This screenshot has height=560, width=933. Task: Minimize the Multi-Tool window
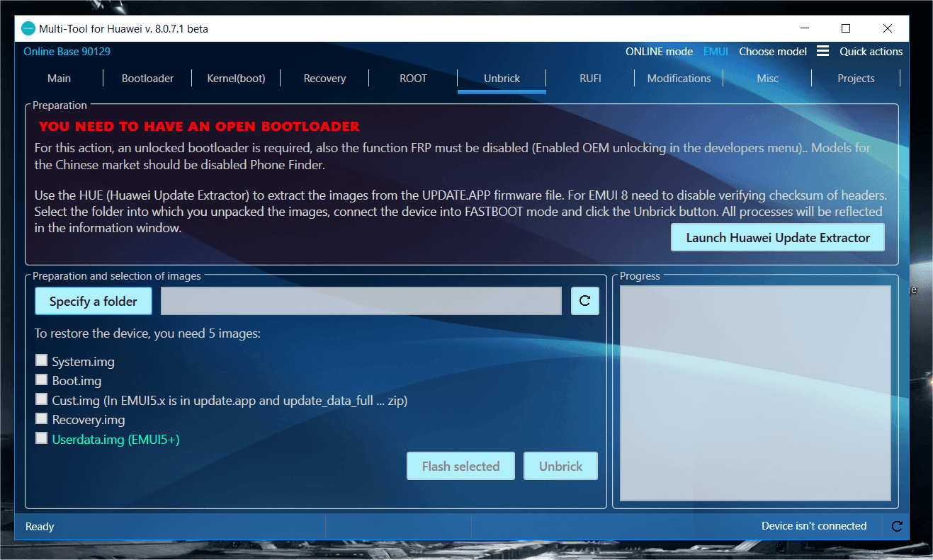click(x=805, y=29)
